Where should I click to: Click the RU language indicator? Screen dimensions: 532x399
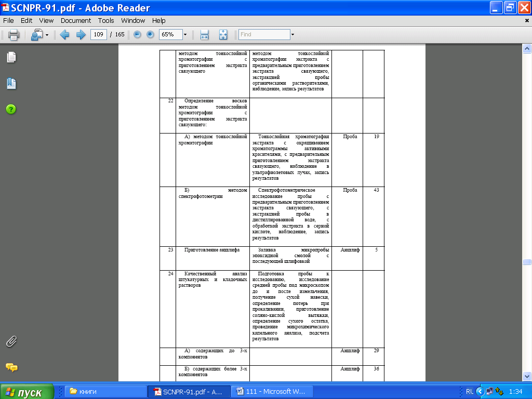(x=470, y=392)
